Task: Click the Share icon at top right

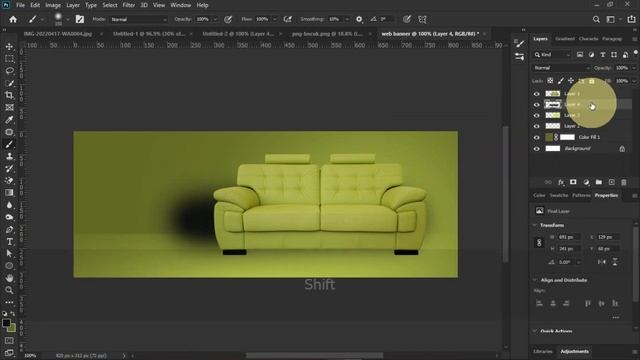Action: point(631,19)
